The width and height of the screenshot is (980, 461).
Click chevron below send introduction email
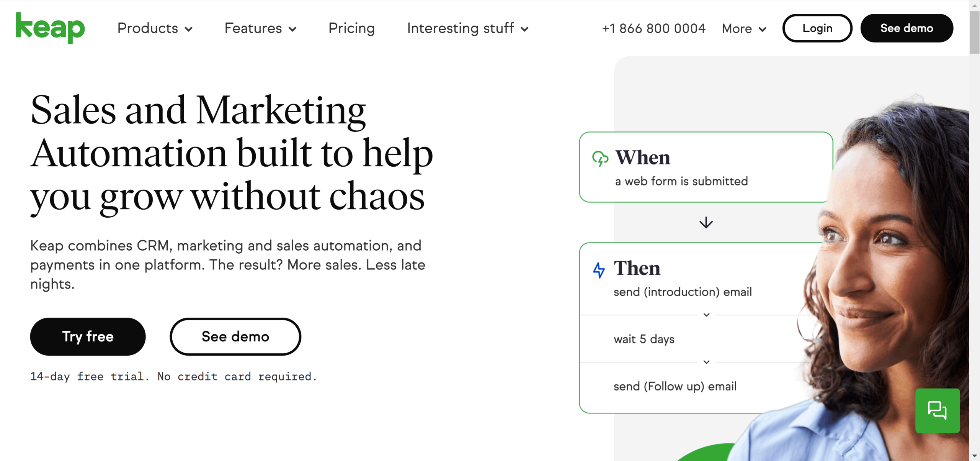706,315
